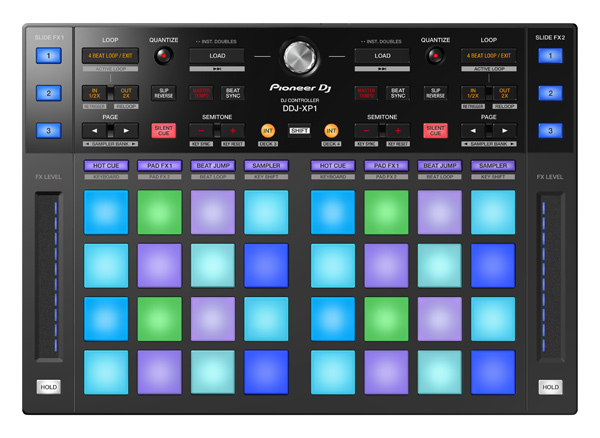Click right deck PAGE next arrow
The height and width of the screenshot is (438, 600).
(x=504, y=130)
